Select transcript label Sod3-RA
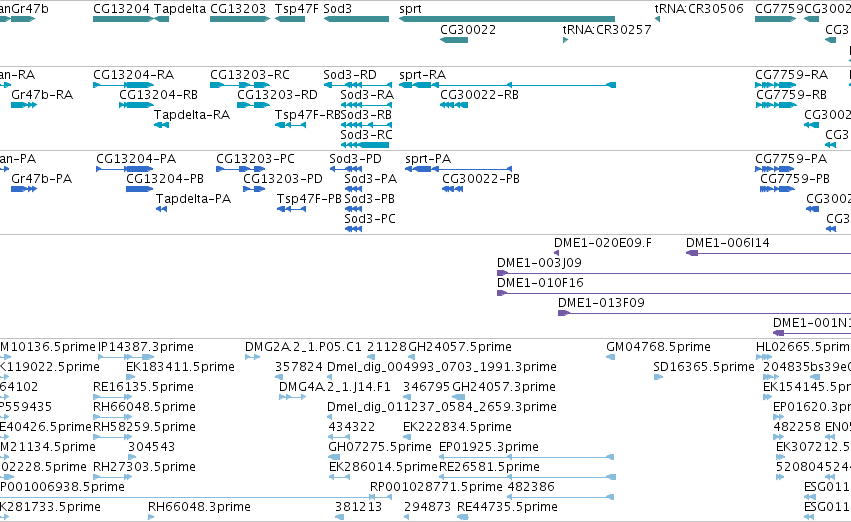Image resolution: width=851 pixels, height=522 pixels. coord(367,94)
